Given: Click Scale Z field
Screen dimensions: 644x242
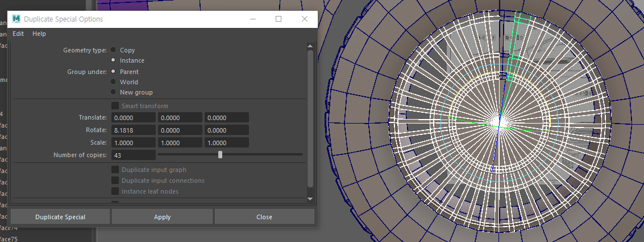Looking at the screenshot, I should pyautogui.click(x=227, y=142).
